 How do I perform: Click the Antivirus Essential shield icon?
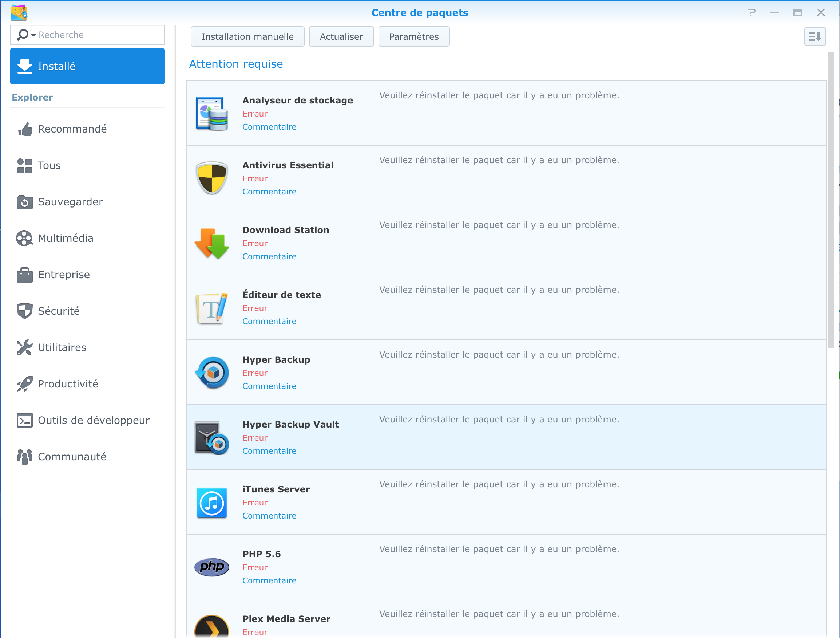click(211, 178)
